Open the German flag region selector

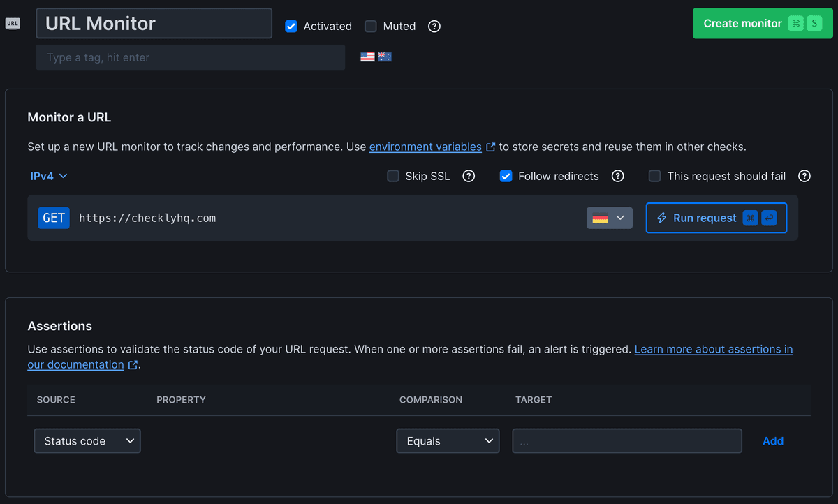coord(609,218)
